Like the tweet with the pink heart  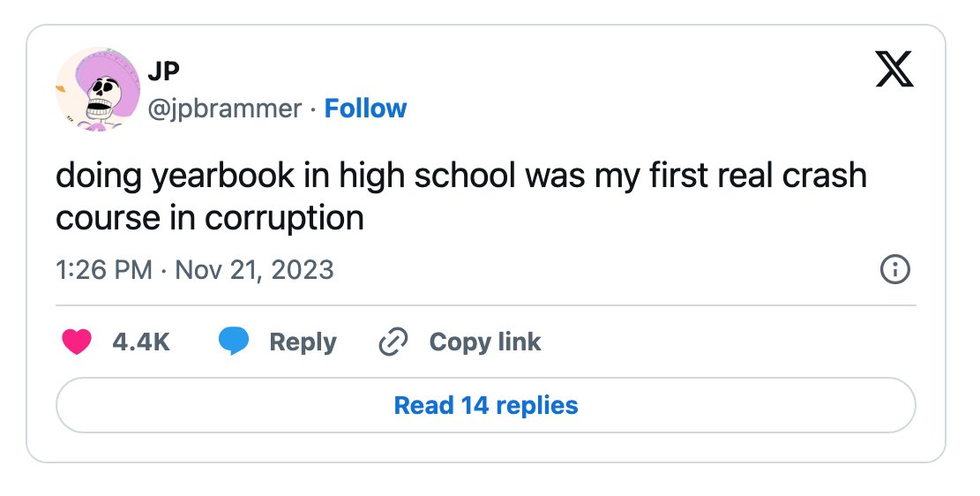(x=77, y=342)
